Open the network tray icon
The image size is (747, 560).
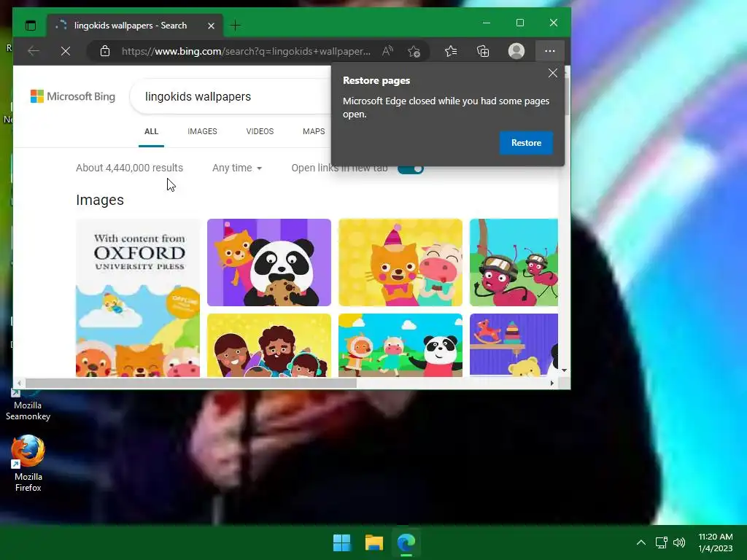click(661, 542)
